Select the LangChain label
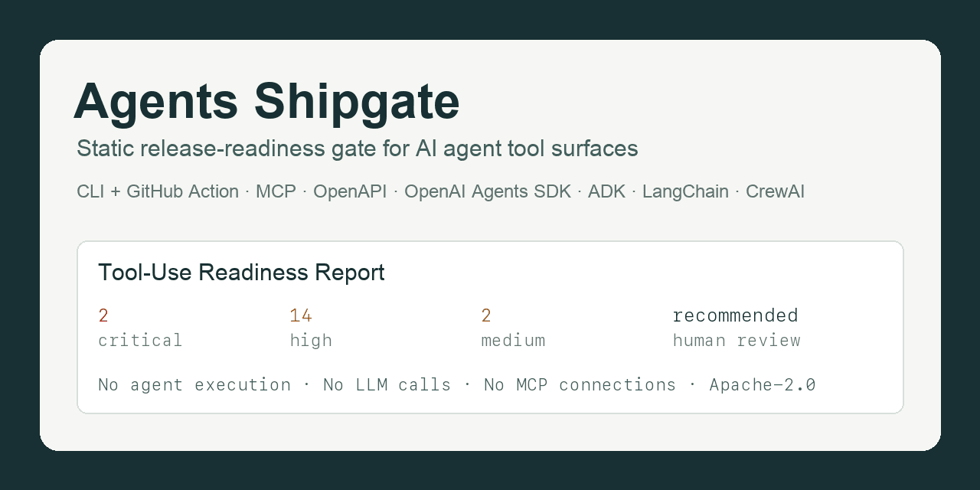Image resolution: width=980 pixels, height=490 pixels. coord(685,191)
